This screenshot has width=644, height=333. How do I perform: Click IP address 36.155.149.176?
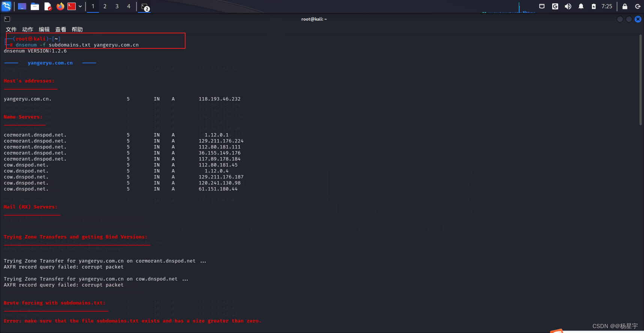pos(220,153)
